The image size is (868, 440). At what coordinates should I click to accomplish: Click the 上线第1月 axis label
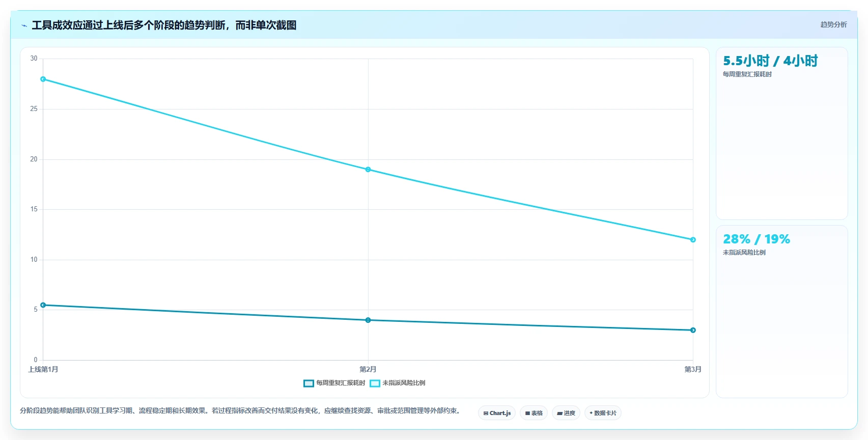click(x=43, y=369)
